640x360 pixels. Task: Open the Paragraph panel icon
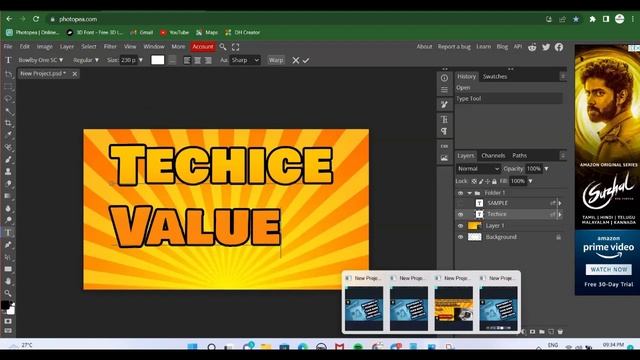[444, 131]
